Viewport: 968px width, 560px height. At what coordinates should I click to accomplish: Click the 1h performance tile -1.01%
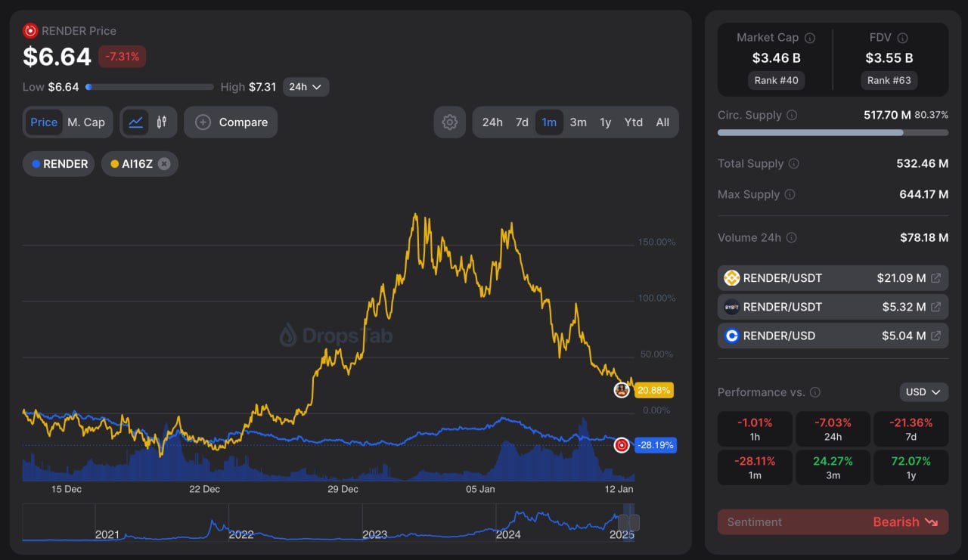(x=755, y=429)
